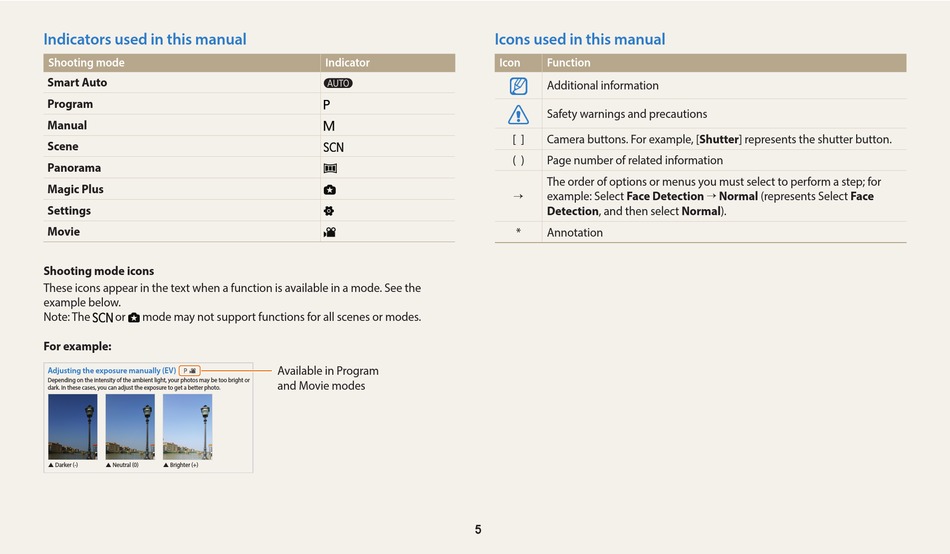
Task: Click the Manual mode M indicator
Action: 328,126
